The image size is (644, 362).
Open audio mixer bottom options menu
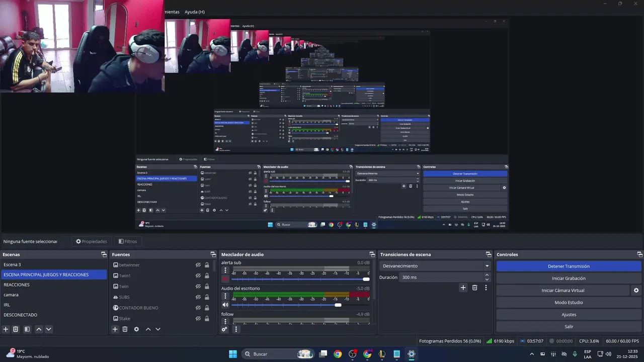236,329
